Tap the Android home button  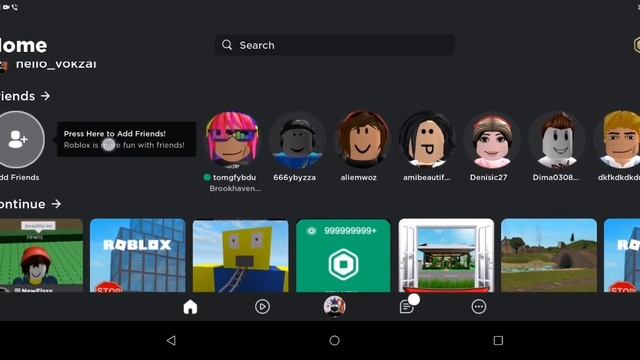[334, 340]
